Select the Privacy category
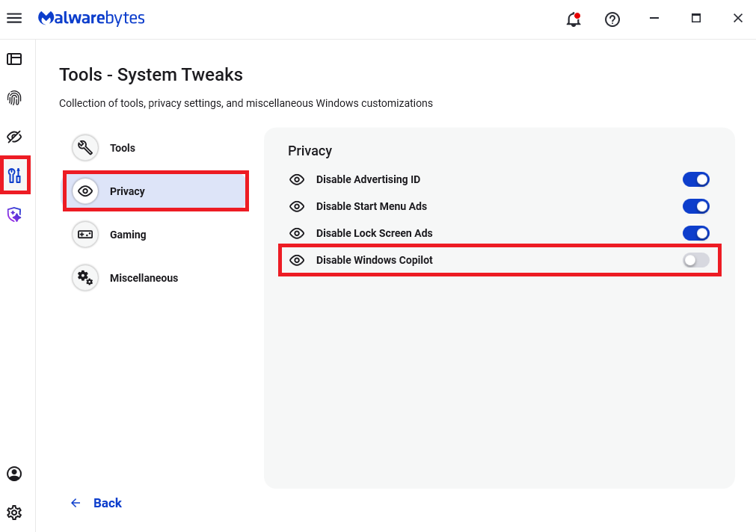 point(127,191)
